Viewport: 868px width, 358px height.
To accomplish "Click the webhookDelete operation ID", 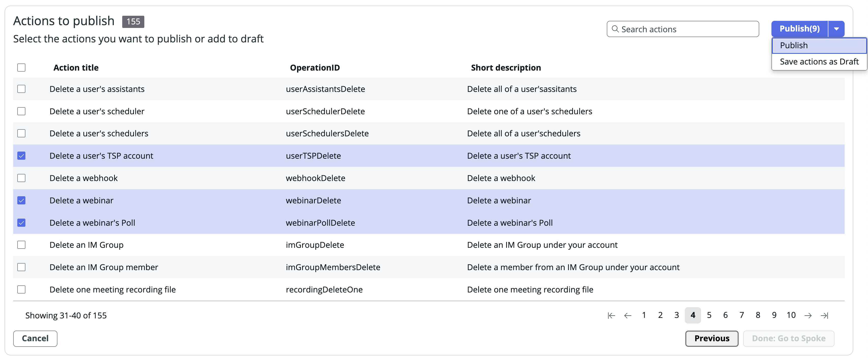I will [x=315, y=178].
